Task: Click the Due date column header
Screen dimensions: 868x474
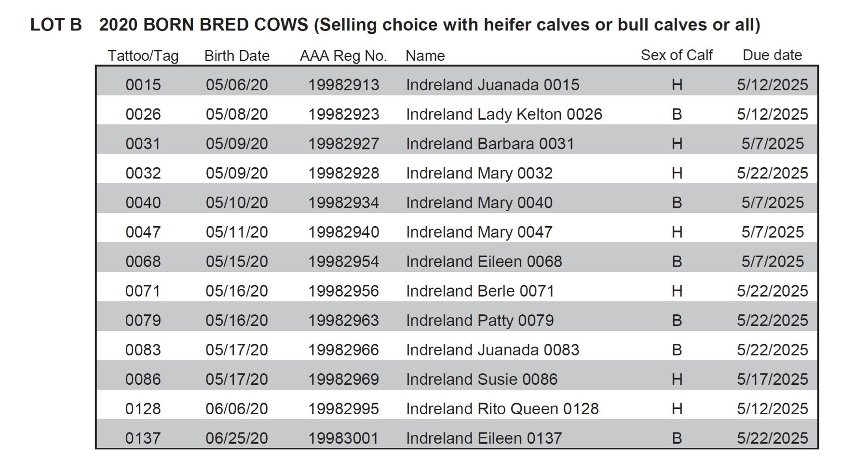Action: [772, 55]
